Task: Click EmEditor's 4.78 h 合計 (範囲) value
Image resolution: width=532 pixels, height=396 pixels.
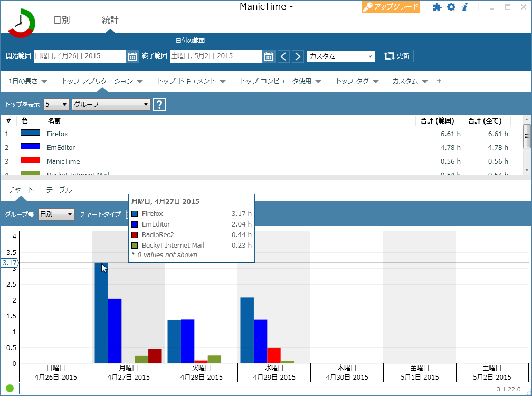Action: [x=451, y=148]
